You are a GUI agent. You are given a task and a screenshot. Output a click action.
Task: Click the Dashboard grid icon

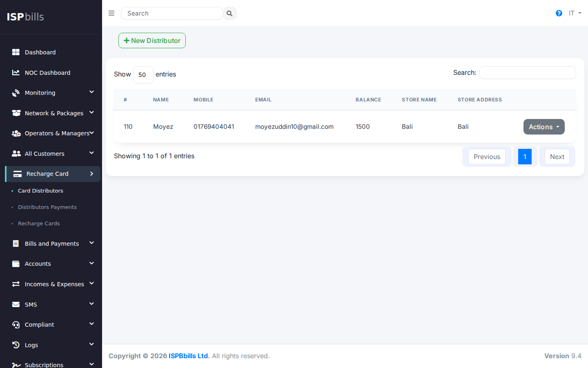(x=16, y=52)
